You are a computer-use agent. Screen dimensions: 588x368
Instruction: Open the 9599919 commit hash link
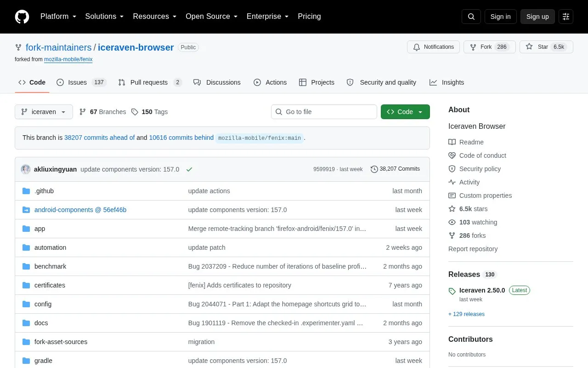324,169
